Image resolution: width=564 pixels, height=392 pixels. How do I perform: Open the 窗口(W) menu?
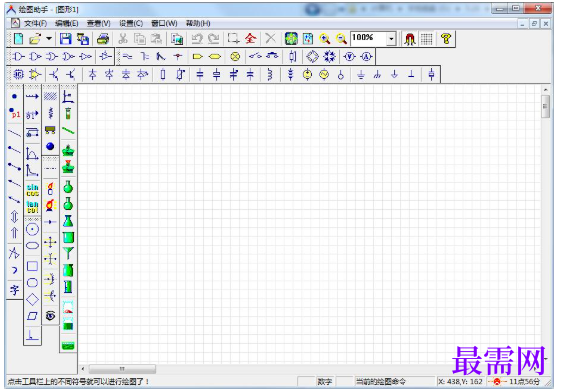pyautogui.click(x=164, y=23)
